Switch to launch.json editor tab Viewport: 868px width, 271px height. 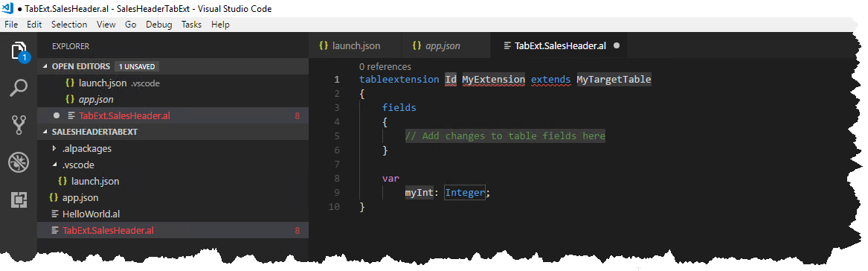point(354,46)
